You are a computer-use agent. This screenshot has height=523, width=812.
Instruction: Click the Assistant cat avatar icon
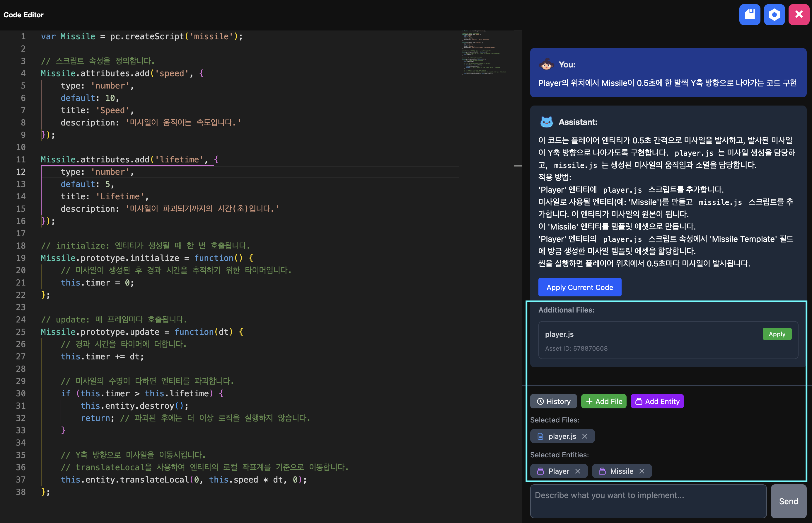click(x=546, y=122)
